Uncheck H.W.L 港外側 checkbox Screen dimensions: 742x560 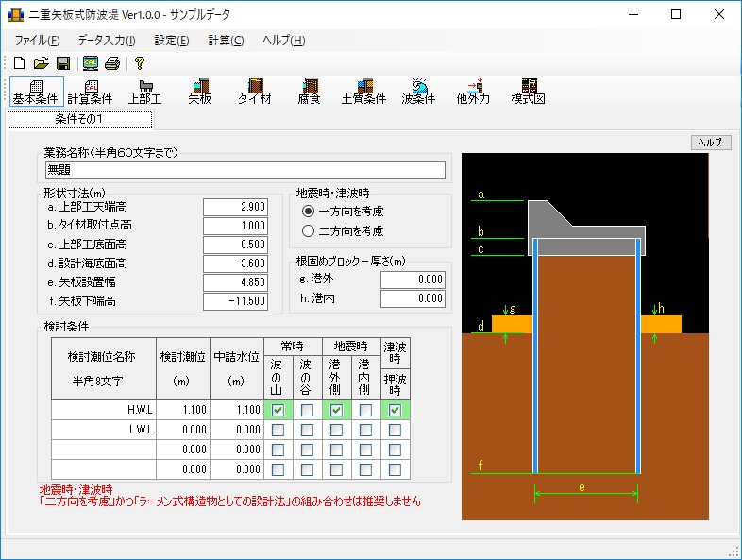(x=336, y=410)
